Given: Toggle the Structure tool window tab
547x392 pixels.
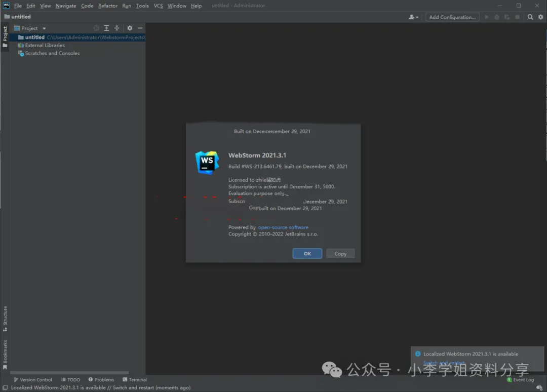Looking at the screenshot, I should 5,319.
